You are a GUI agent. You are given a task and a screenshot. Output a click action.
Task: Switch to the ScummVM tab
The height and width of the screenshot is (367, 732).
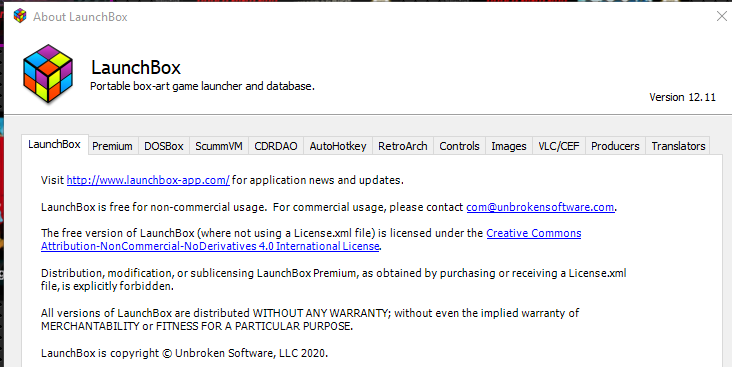point(219,146)
